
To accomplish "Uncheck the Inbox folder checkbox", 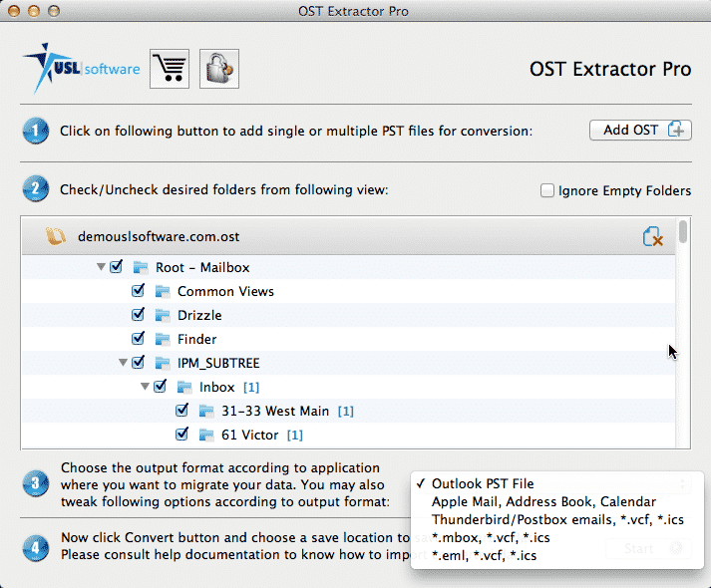I will (160, 386).
